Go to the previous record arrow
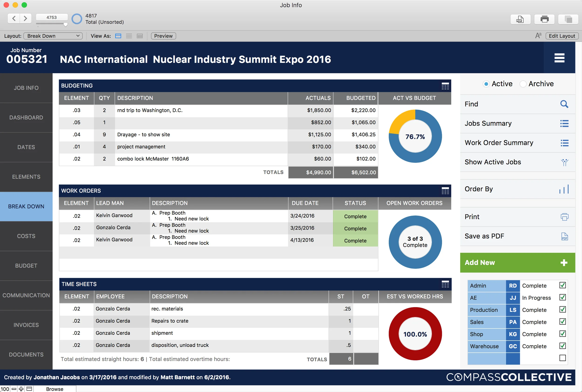 (x=14, y=18)
